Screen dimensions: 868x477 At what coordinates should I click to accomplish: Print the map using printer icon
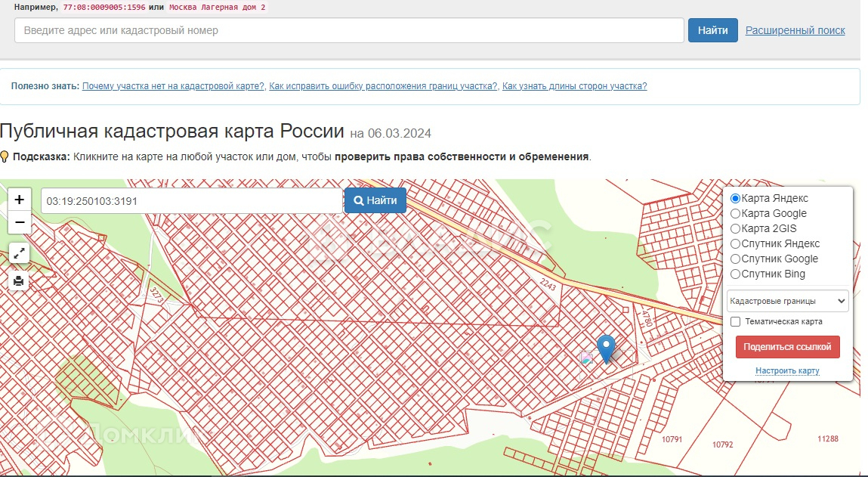click(x=19, y=281)
